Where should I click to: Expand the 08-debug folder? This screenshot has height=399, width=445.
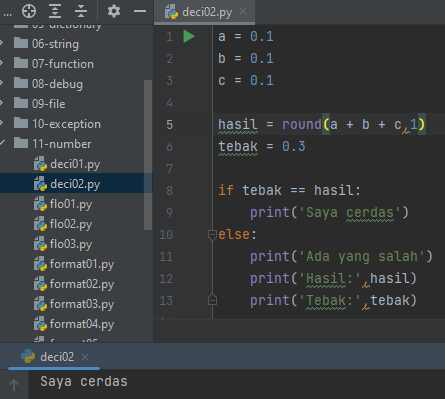point(2,83)
